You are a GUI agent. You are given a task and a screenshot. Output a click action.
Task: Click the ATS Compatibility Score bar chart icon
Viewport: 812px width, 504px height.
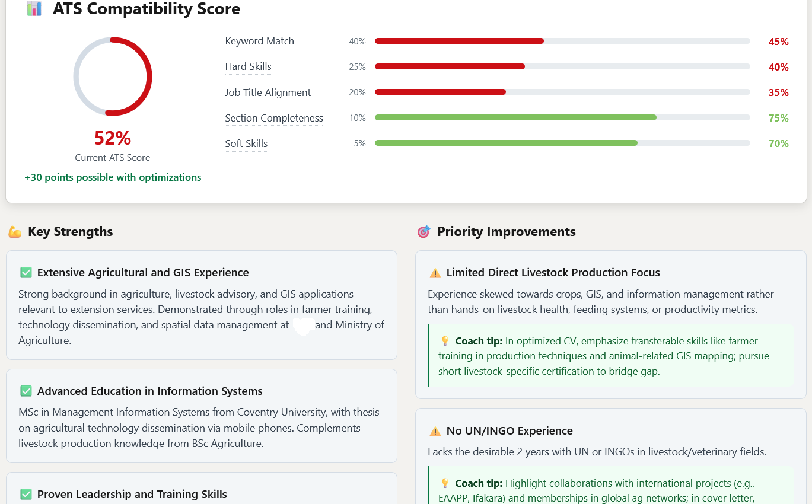click(x=34, y=9)
